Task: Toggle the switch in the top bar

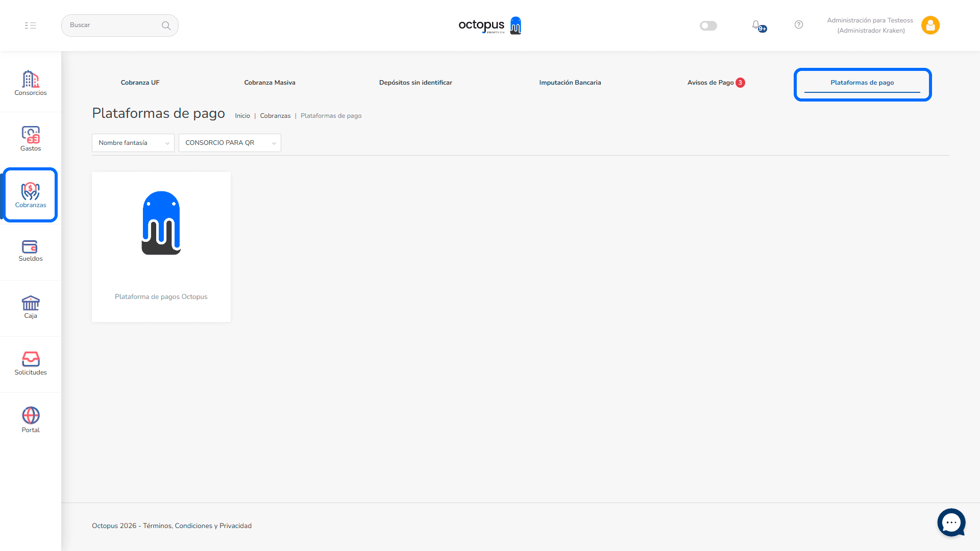Action: (x=708, y=26)
